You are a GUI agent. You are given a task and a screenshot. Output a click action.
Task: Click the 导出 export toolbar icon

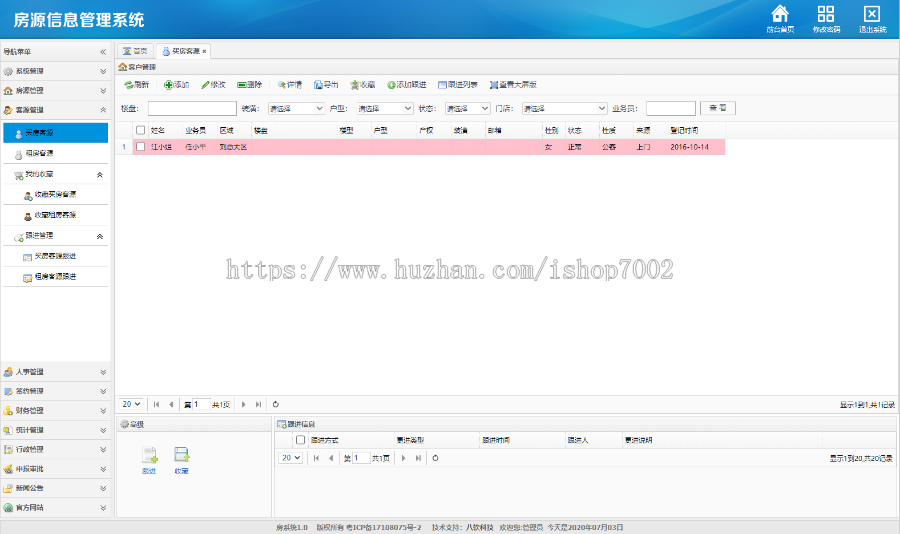pyautogui.click(x=319, y=85)
